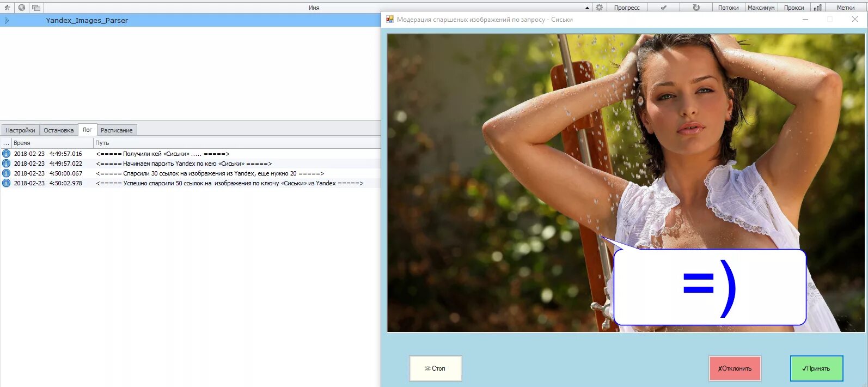Click the '...' log column header
Screen dimensions: 868x387
click(6, 143)
